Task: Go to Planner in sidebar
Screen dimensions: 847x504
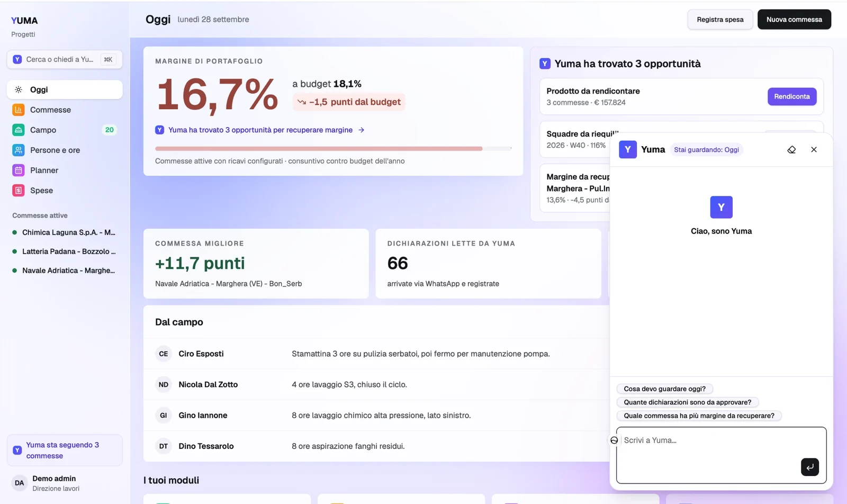Action: pos(65,170)
